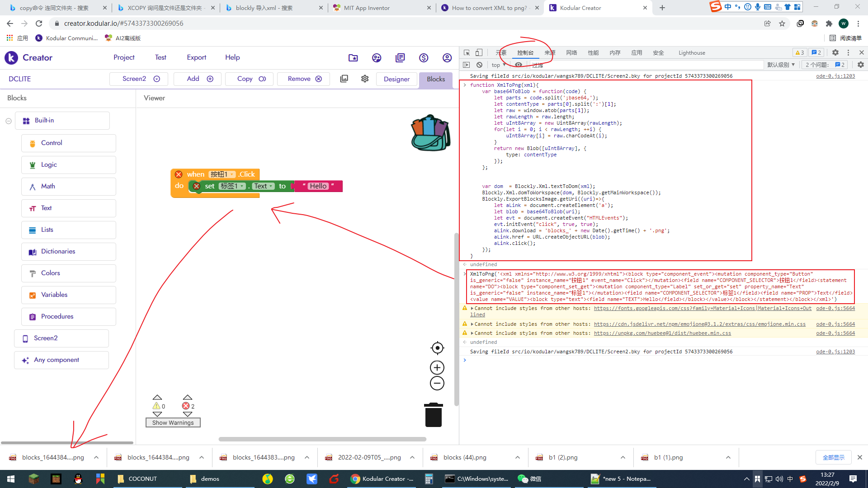
Task: Click the Add screen button
Action: [x=198, y=79]
